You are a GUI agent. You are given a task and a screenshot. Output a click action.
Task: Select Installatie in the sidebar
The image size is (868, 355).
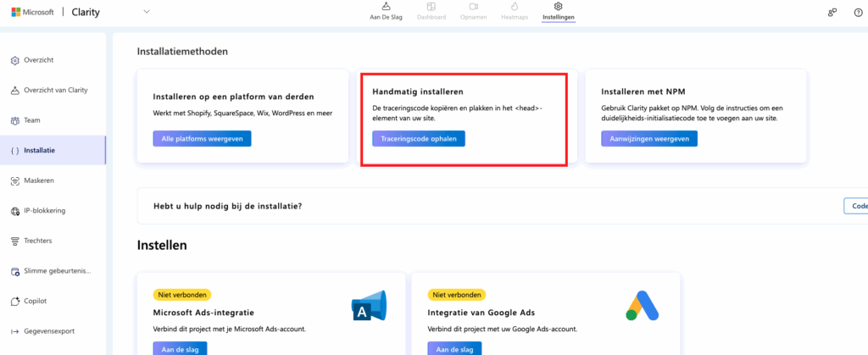(40, 151)
